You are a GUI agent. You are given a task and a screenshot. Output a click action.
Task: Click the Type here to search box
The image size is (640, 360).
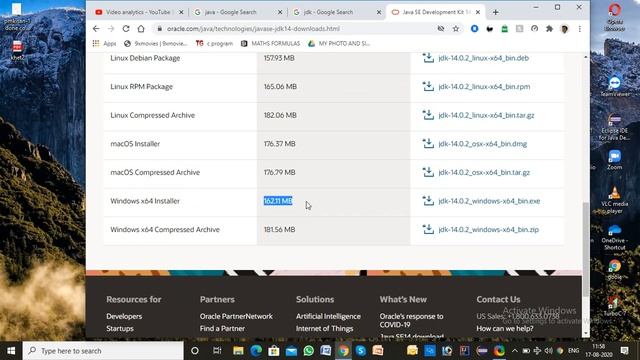point(103,351)
